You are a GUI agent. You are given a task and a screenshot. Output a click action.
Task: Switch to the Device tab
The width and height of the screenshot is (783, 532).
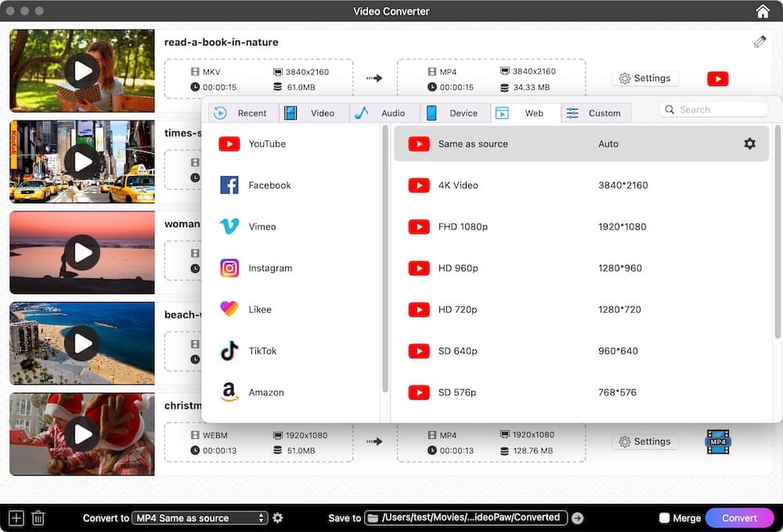point(454,113)
